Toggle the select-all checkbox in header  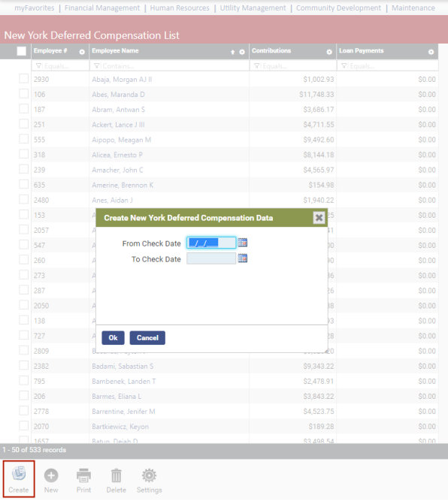pyautogui.click(x=22, y=51)
